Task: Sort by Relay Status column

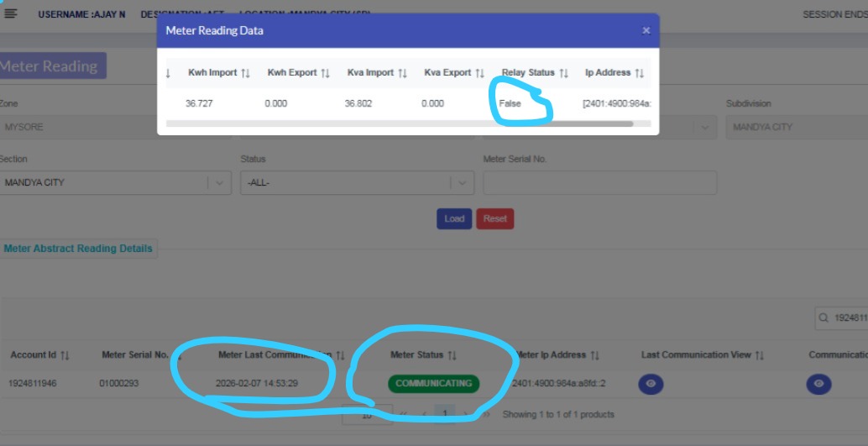Action: pos(535,72)
